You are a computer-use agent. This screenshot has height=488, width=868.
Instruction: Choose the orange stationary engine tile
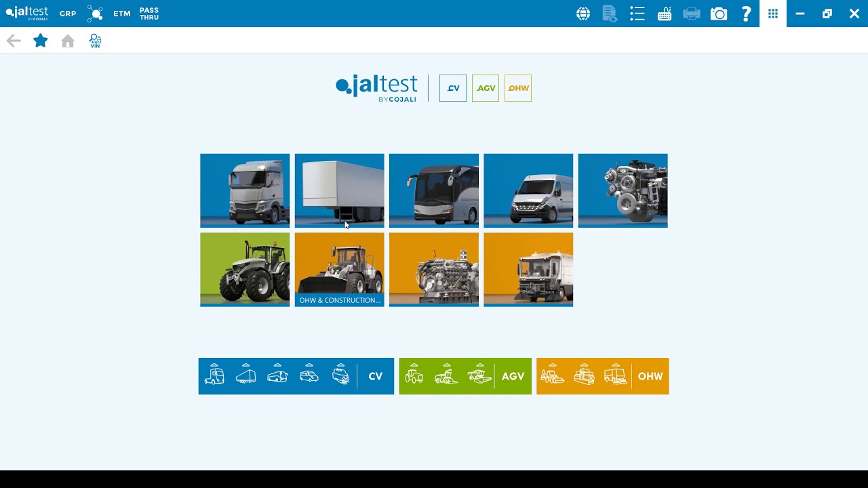(x=434, y=270)
